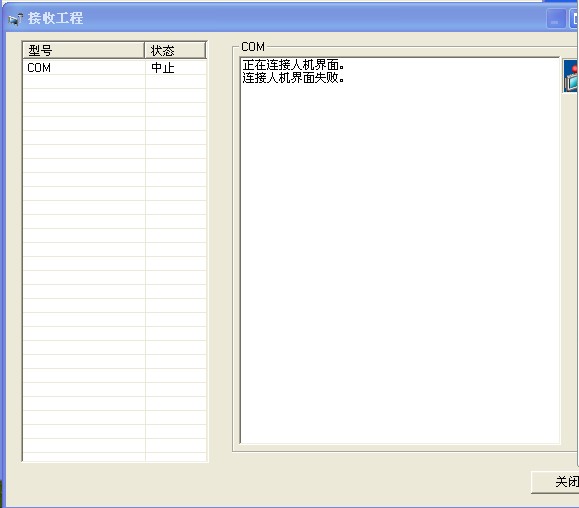Click the monitor transfer icon beside the log
579x508 pixels.
pyautogui.click(x=571, y=76)
